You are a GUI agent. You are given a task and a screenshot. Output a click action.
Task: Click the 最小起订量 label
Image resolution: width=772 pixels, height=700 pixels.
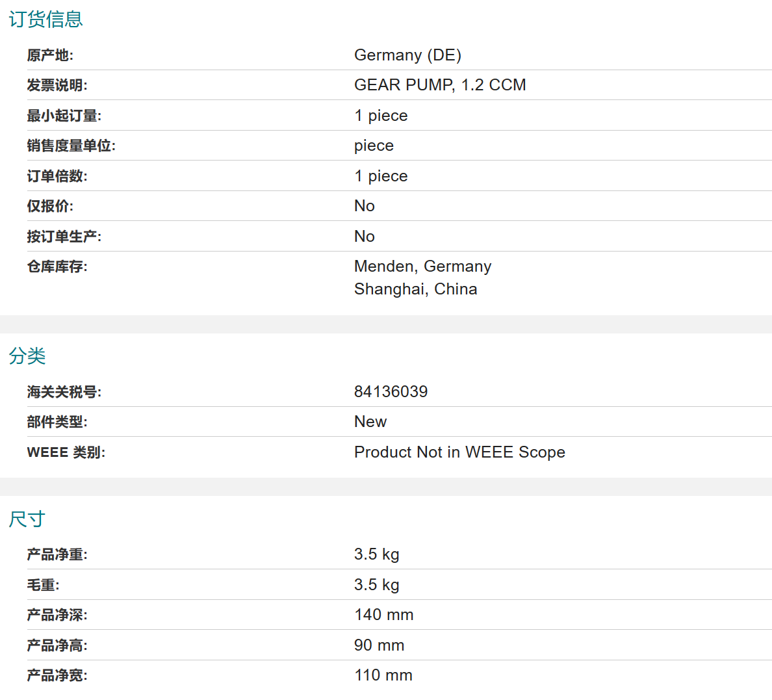[64, 116]
